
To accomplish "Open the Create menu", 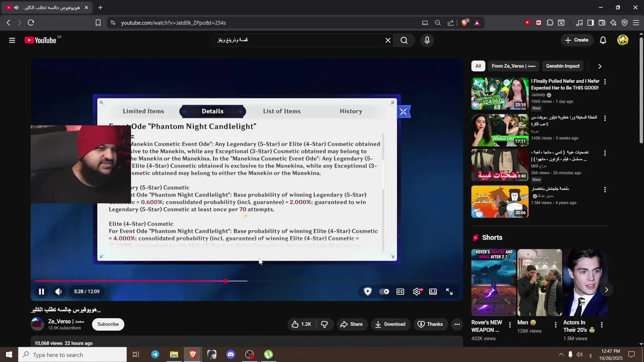I will (x=577, y=40).
